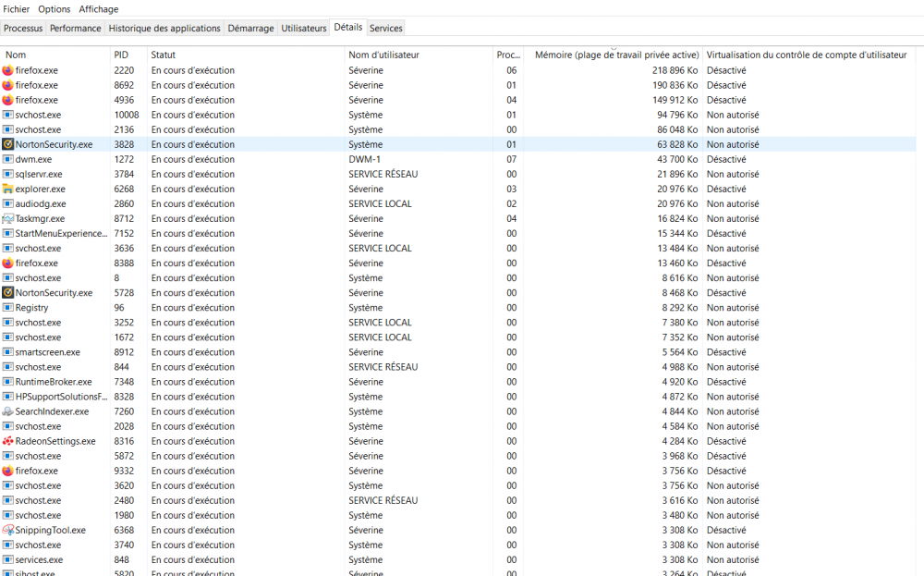The height and width of the screenshot is (576, 924).
Task: Click the Statut column header
Action: [164, 55]
